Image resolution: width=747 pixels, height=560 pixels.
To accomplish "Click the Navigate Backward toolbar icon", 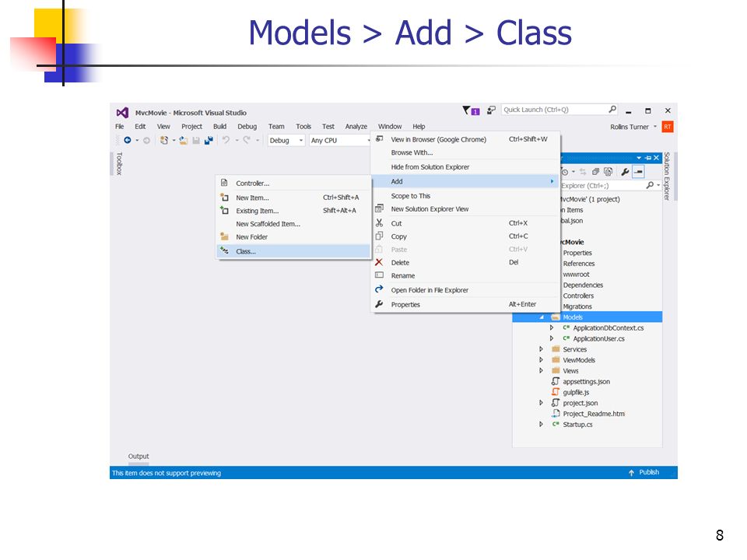I will (x=127, y=140).
